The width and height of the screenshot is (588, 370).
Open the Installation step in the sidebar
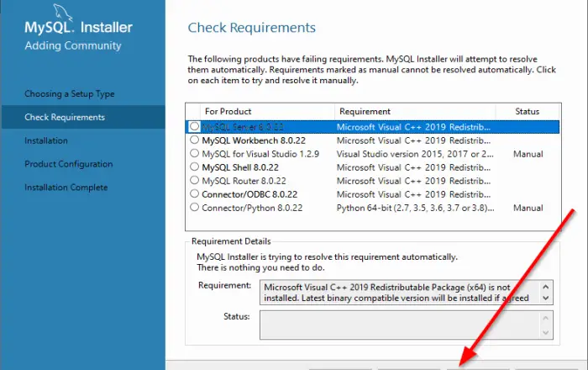[x=46, y=140]
